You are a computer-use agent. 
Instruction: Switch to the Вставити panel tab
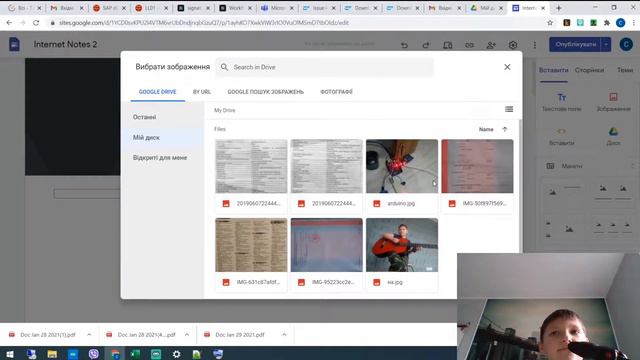point(553,70)
